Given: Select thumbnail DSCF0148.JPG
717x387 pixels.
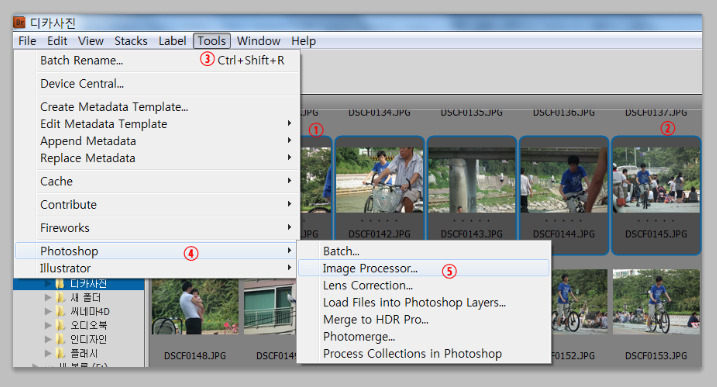Looking at the screenshot, I should tap(195, 306).
